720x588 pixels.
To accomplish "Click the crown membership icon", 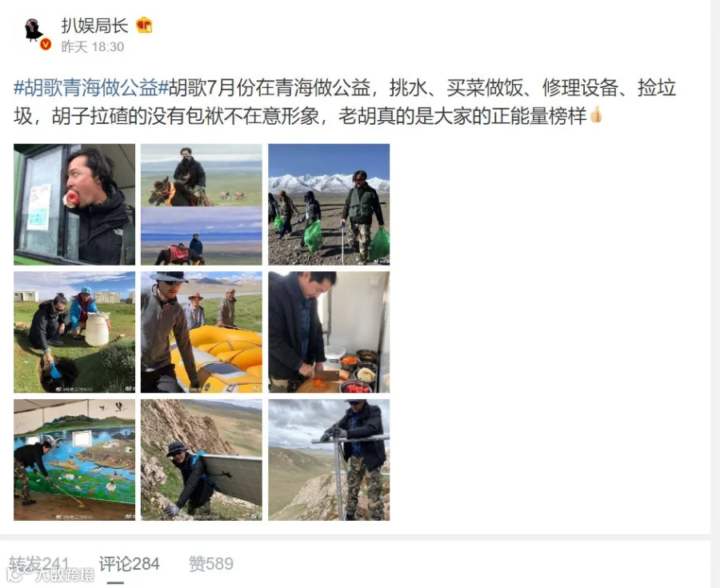I will point(144,26).
